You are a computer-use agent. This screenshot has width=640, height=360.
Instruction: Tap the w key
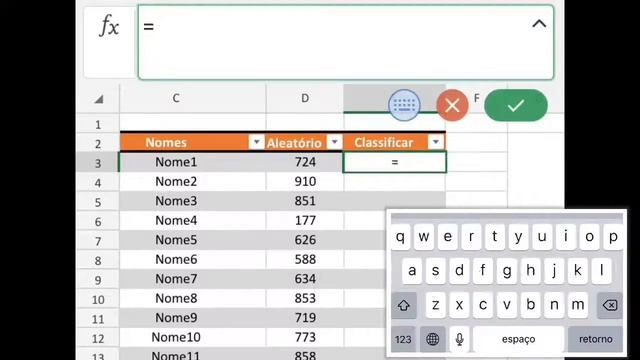pyautogui.click(x=424, y=237)
